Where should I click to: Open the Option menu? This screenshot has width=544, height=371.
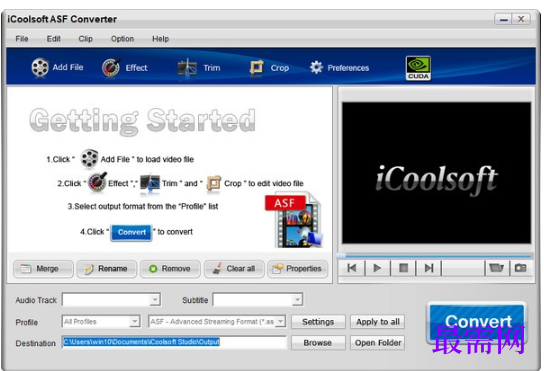122,39
